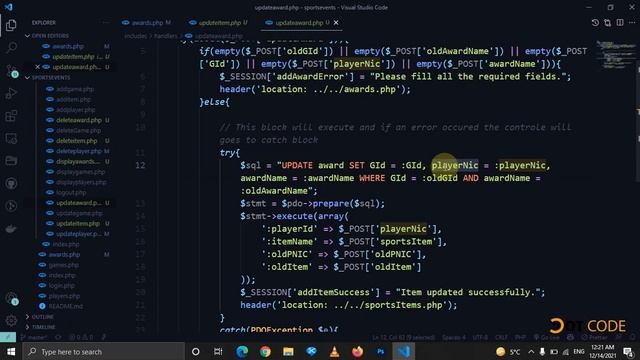Collapse the SPORTSEVENTS folder section
This screenshot has width=640, height=360.
pos(47,77)
